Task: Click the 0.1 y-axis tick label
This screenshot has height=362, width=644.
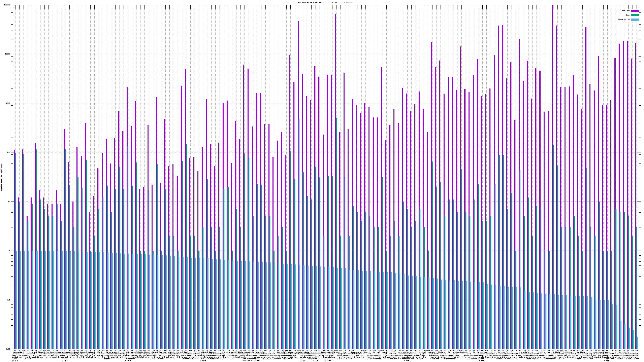Action: click(9, 300)
